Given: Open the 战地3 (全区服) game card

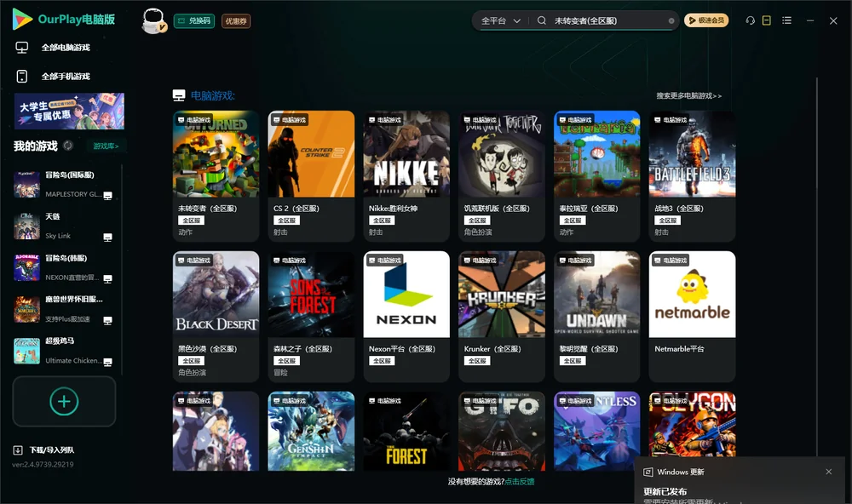Looking at the screenshot, I should point(692,176).
